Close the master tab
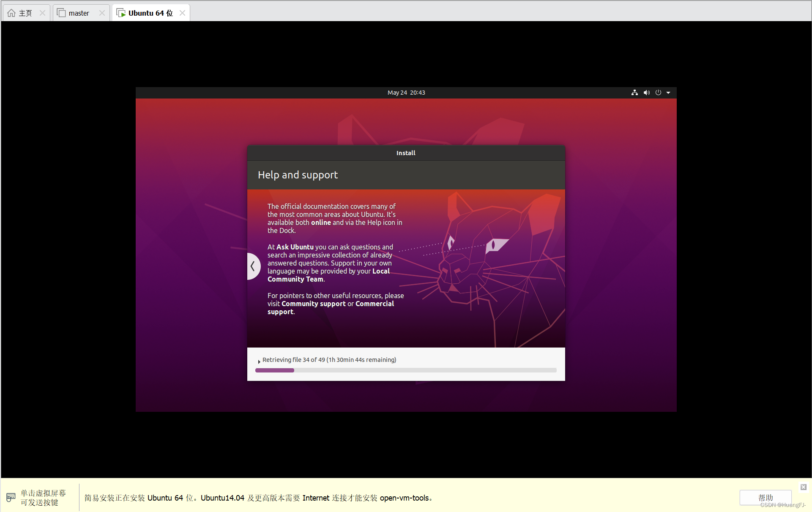This screenshot has height=512, width=812. (x=102, y=13)
